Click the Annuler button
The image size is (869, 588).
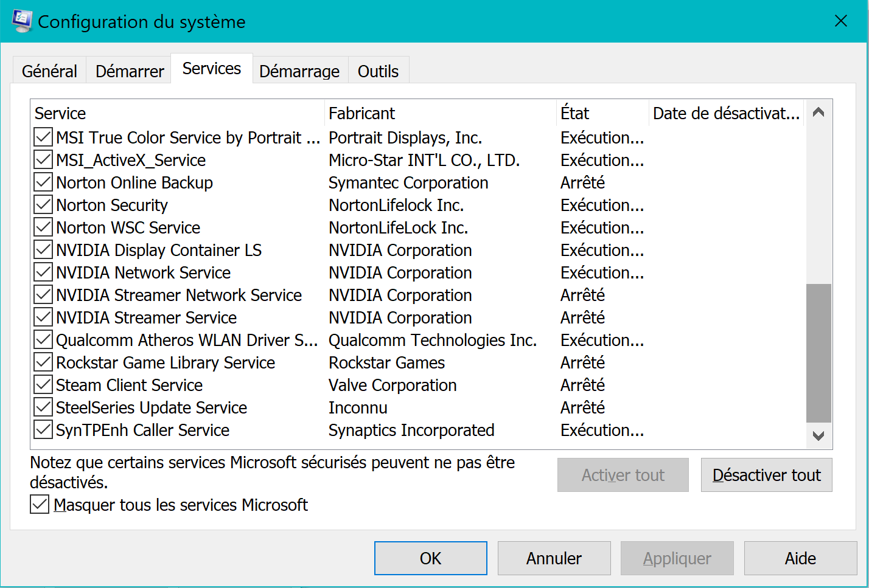coord(554,558)
